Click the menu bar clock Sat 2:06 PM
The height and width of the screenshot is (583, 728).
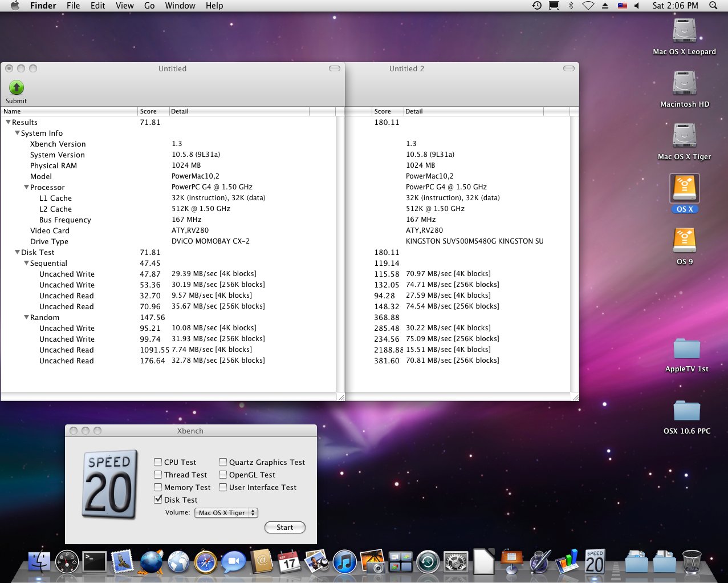tap(675, 6)
